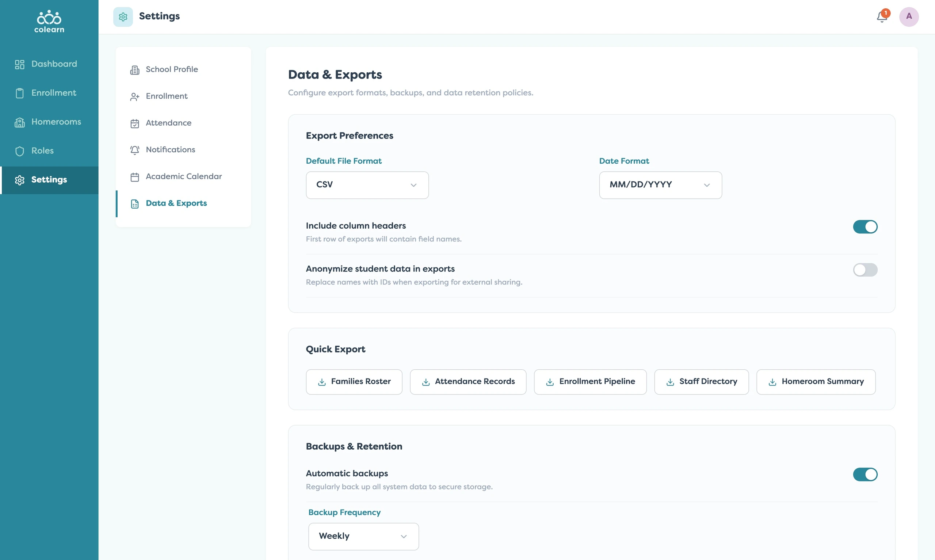Click the Backups & Retention heading
The height and width of the screenshot is (560, 935).
pos(354,446)
